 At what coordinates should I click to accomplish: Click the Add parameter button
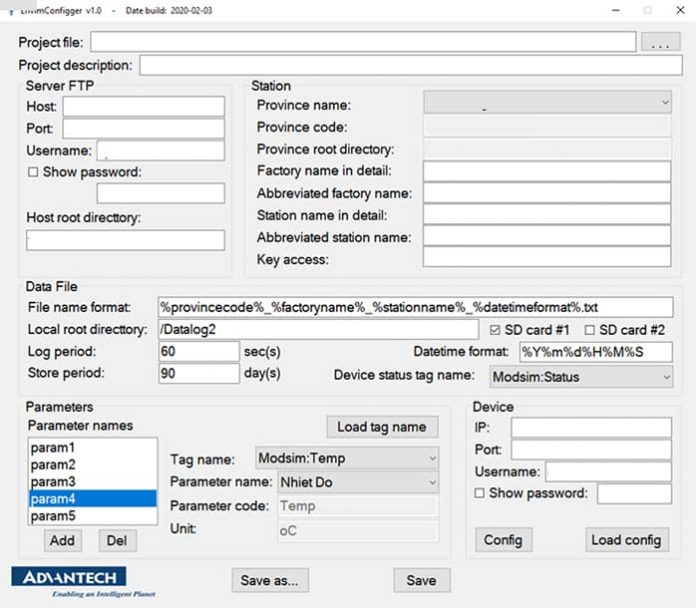pyautogui.click(x=63, y=541)
